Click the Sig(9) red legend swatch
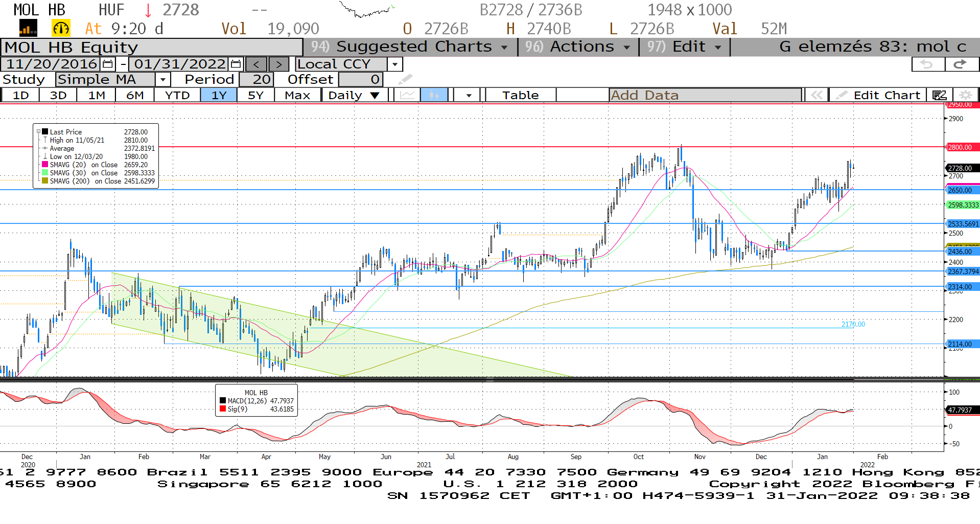The width and height of the screenshot is (980, 524). [x=223, y=409]
